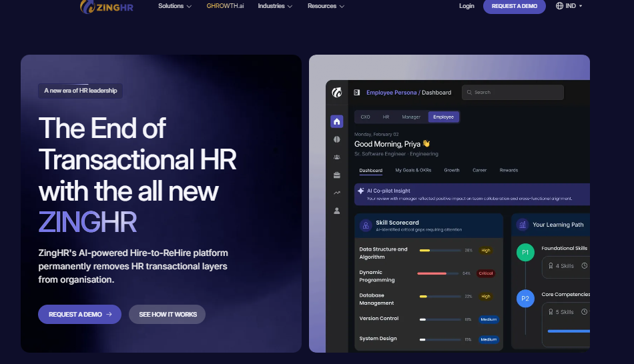Click the Your Learning Path header icon

(523, 225)
